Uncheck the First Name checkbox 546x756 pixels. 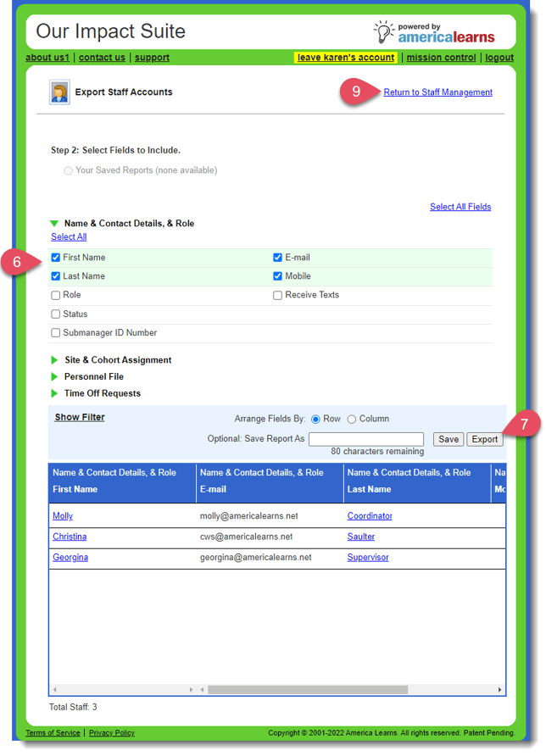[x=56, y=258]
